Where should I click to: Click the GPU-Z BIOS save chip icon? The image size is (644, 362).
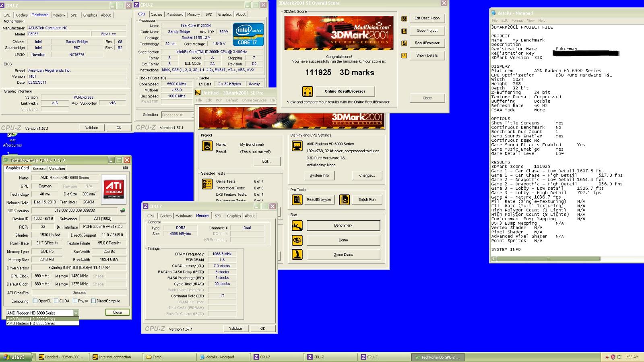(x=123, y=210)
